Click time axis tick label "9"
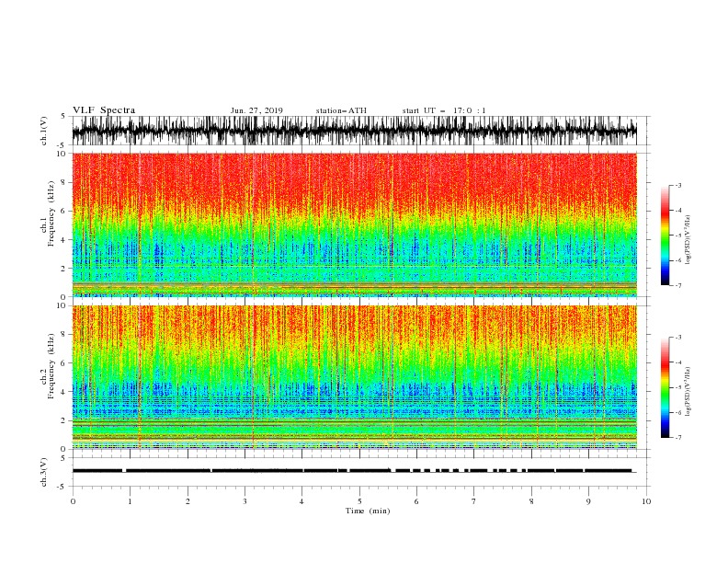 tap(588, 501)
